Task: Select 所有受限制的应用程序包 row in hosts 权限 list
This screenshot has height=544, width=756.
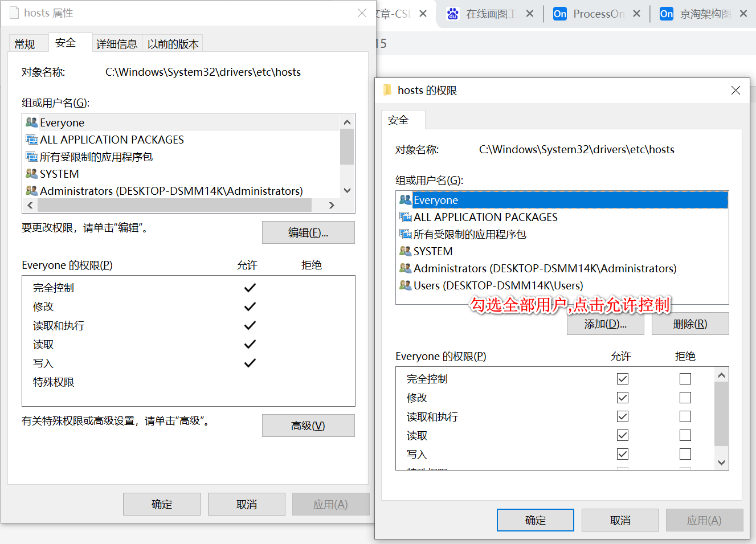Action: 562,234
